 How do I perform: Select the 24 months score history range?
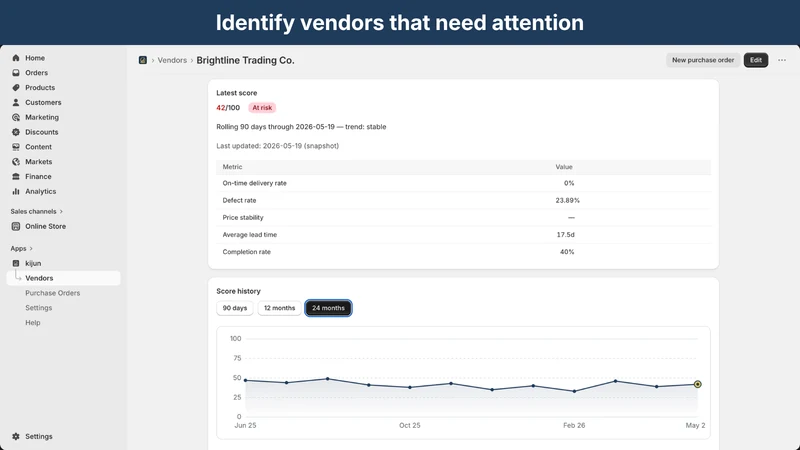(x=328, y=308)
